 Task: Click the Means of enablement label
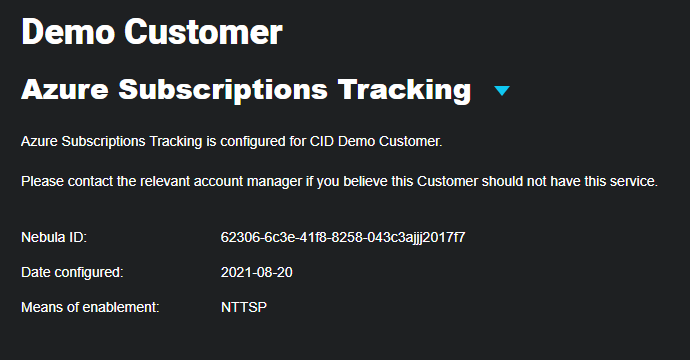pyautogui.click(x=90, y=307)
